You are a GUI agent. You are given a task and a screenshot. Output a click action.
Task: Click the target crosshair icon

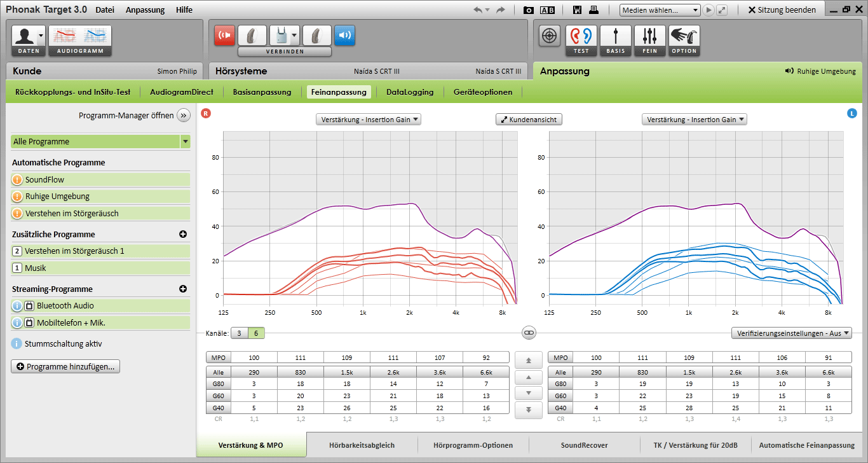(x=550, y=36)
